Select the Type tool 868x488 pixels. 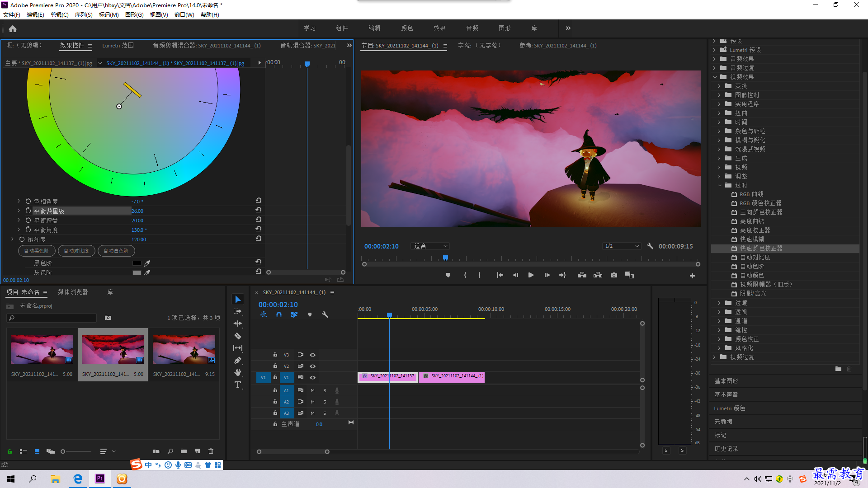[x=238, y=385]
